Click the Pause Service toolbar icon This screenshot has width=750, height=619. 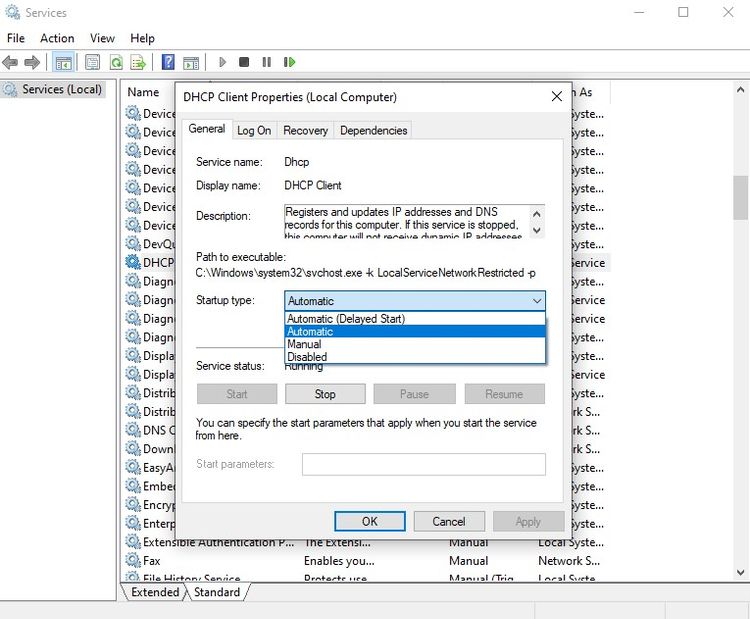click(266, 62)
